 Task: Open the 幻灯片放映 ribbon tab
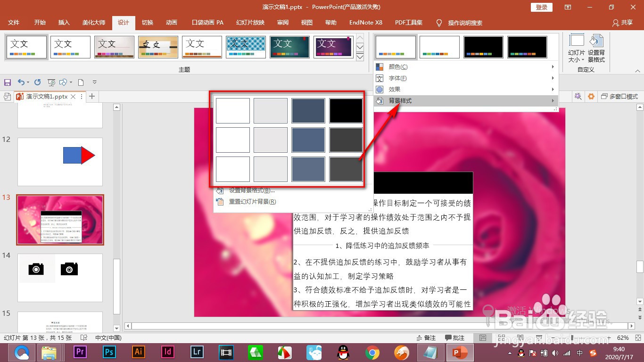(250, 23)
